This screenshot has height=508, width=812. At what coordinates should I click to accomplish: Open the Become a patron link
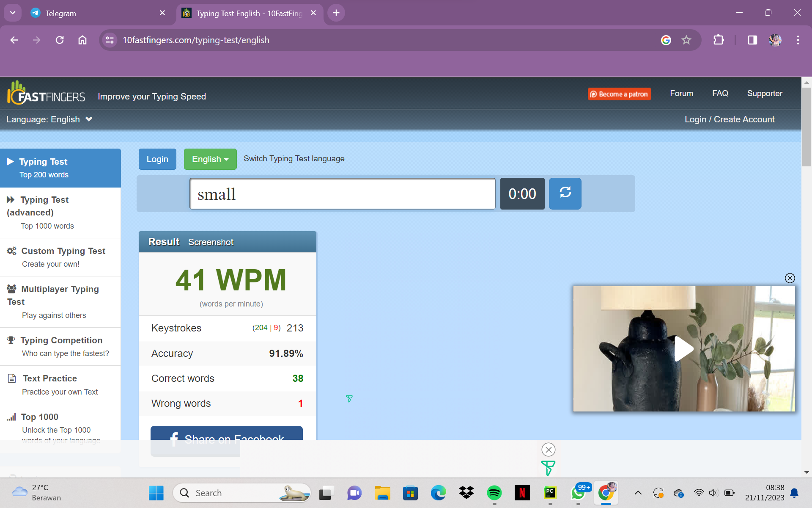619,94
